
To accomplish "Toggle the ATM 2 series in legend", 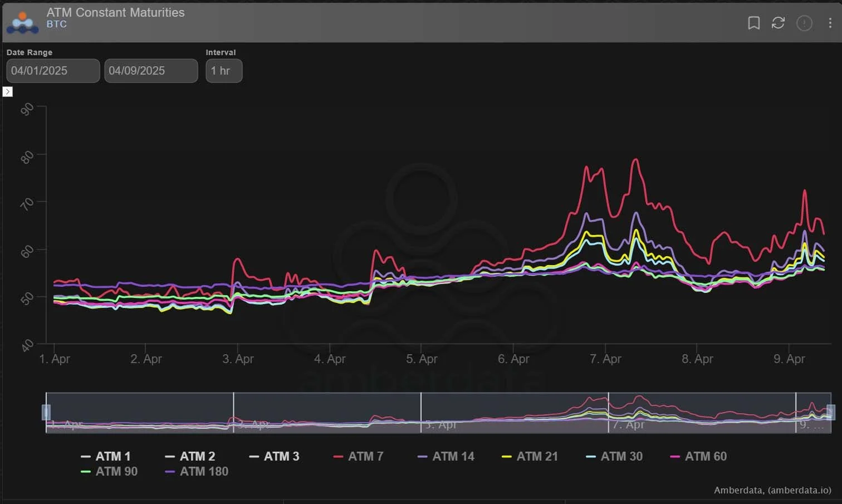I will tap(190, 457).
